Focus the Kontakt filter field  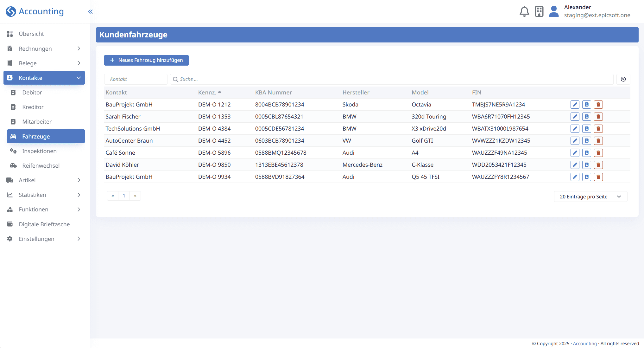pos(136,79)
